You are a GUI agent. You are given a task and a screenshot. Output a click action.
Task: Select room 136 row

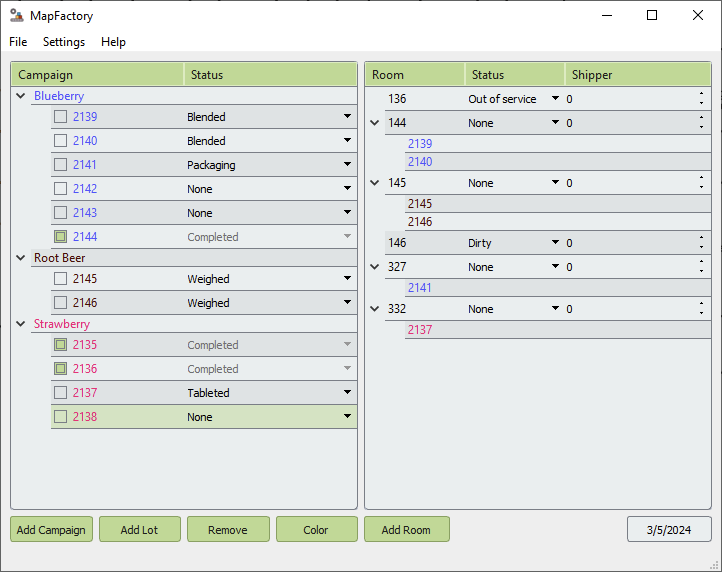pyautogui.click(x=547, y=99)
